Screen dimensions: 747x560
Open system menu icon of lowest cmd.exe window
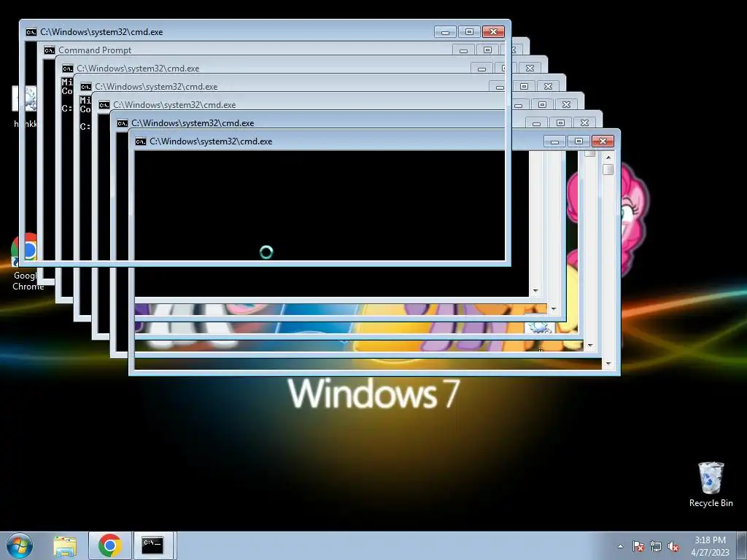pyautogui.click(x=141, y=141)
